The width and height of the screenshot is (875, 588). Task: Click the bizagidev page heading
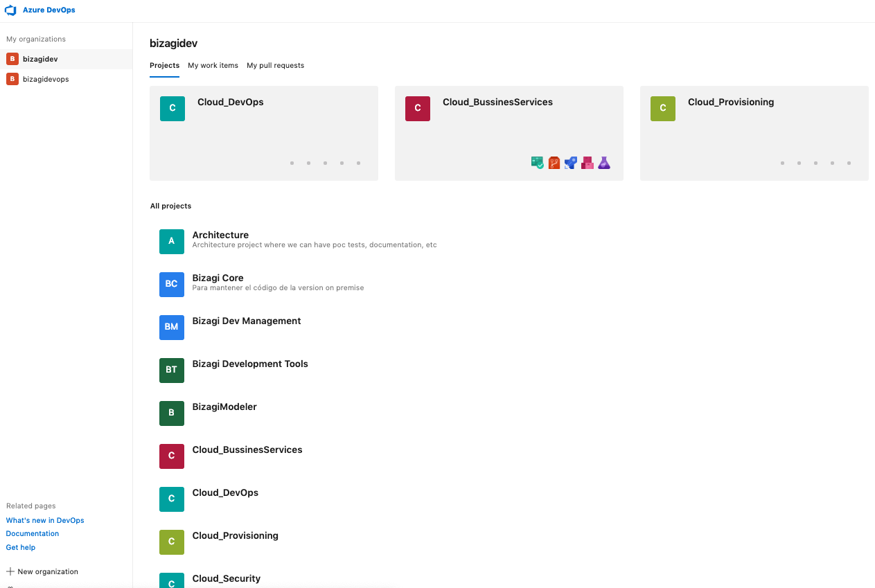pos(174,43)
